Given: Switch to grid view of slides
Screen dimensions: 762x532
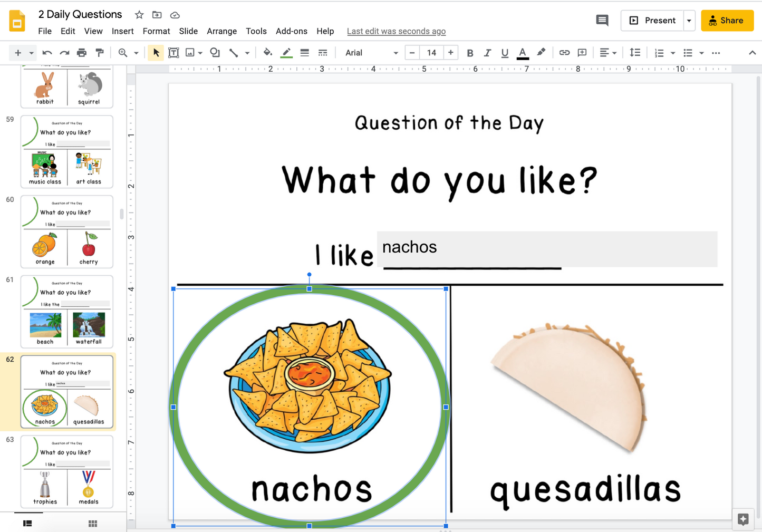Looking at the screenshot, I should point(92,523).
